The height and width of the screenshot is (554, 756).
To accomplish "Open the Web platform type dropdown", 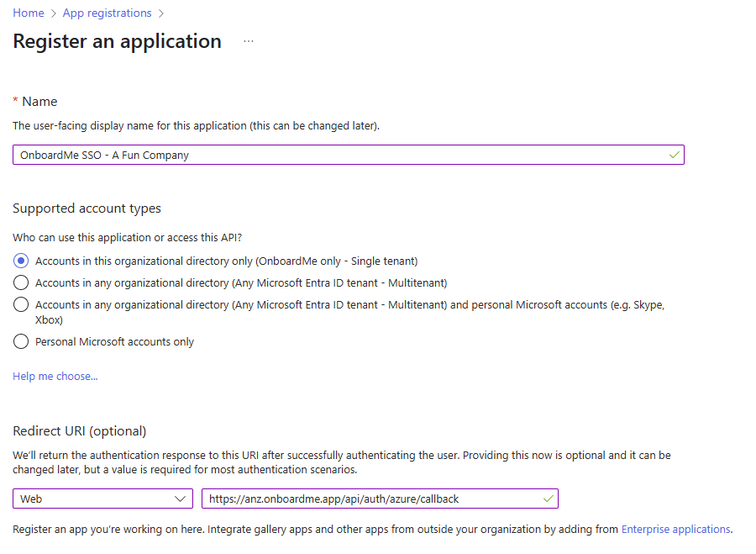I will tap(102, 499).
